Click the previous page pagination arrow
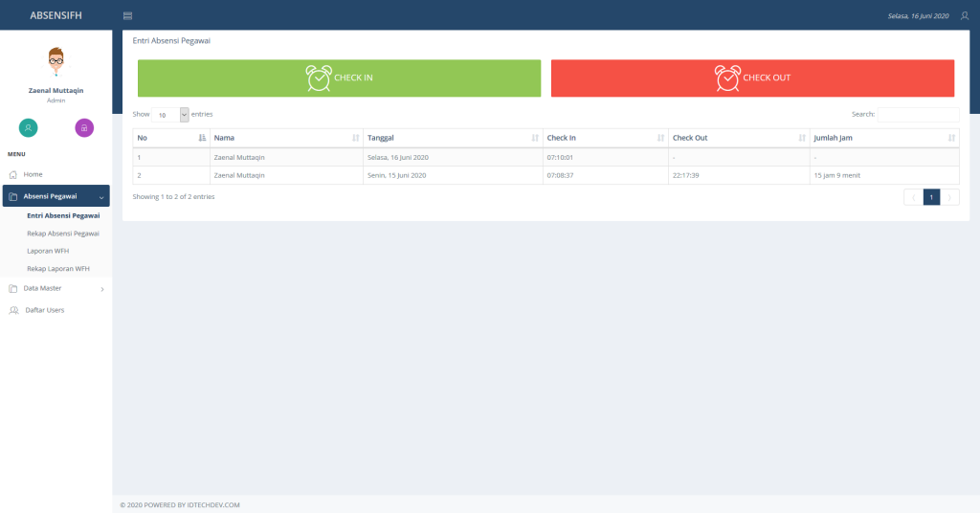 click(914, 197)
